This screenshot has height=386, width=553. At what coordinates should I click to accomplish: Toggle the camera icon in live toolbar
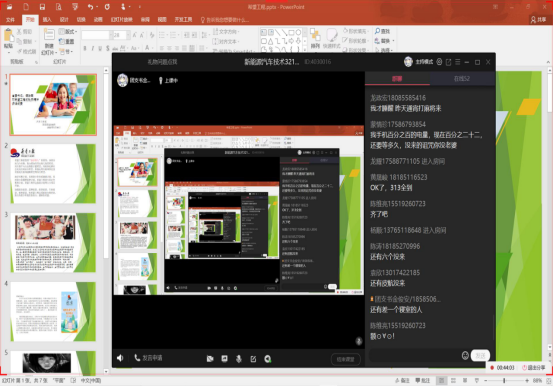[210, 359]
